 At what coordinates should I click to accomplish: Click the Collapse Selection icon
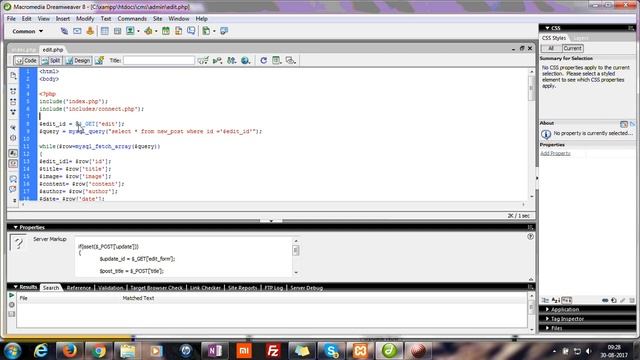13,102
